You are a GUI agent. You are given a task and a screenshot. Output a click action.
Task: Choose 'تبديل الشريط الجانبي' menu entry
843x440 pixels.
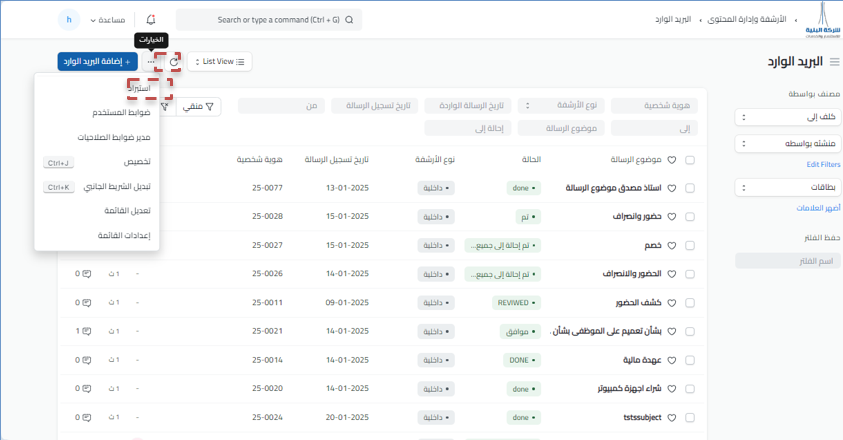click(97, 187)
